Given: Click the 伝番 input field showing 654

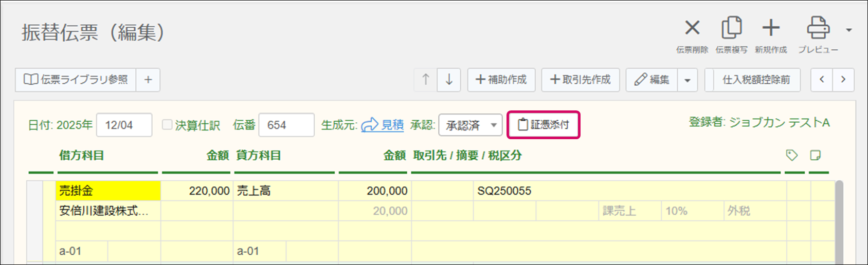Looking at the screenshot, I should (286, 125).
